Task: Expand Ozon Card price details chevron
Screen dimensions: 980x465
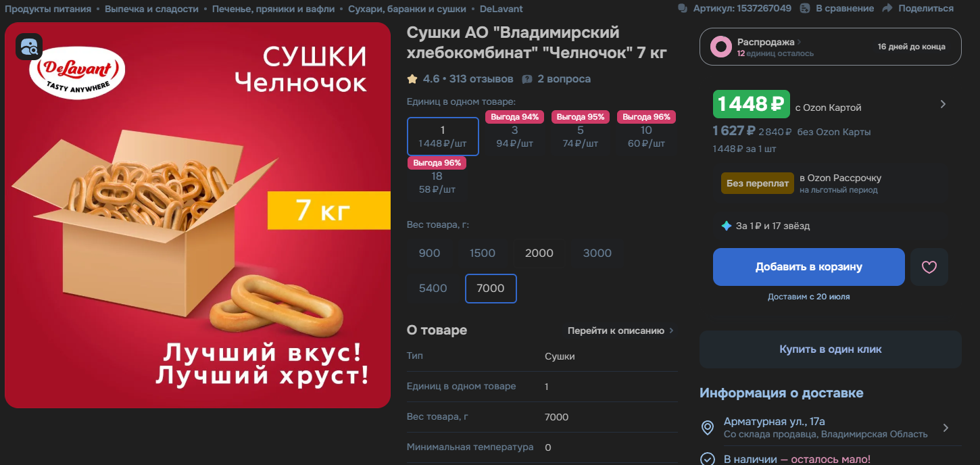Action: click(943, 104)
